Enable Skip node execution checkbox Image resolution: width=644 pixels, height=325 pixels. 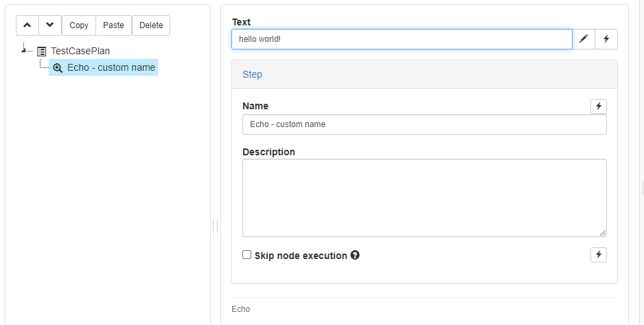click(246, 255)
